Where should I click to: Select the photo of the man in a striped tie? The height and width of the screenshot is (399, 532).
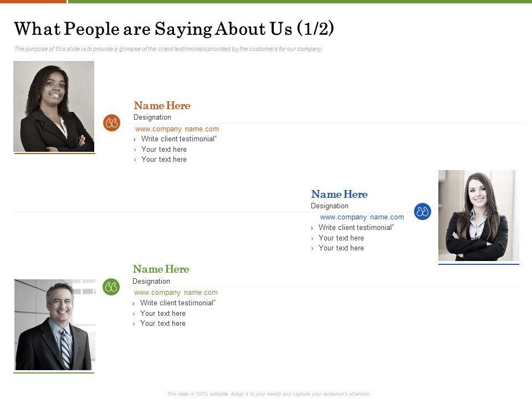pos(54,325)
